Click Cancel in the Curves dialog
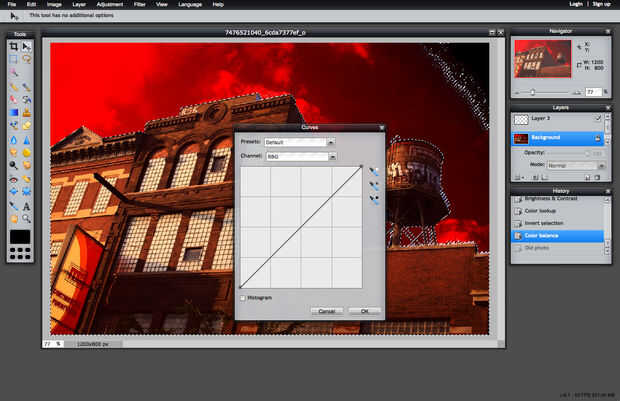 327,311
